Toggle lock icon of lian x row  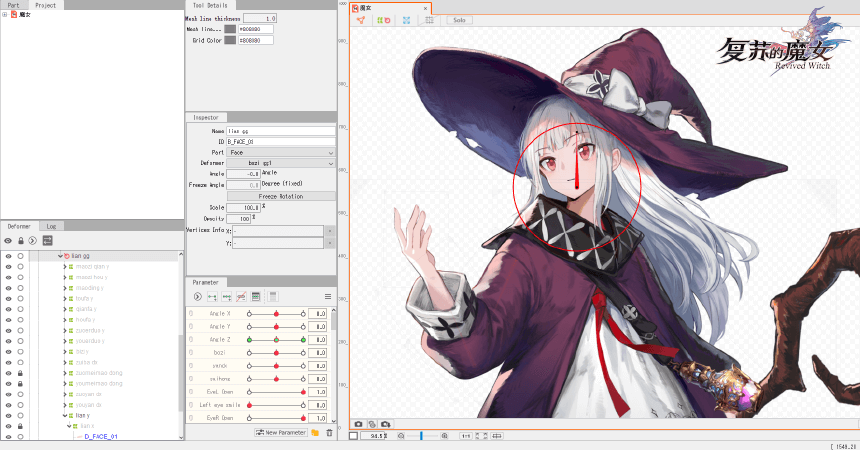[x=20, y=426]
